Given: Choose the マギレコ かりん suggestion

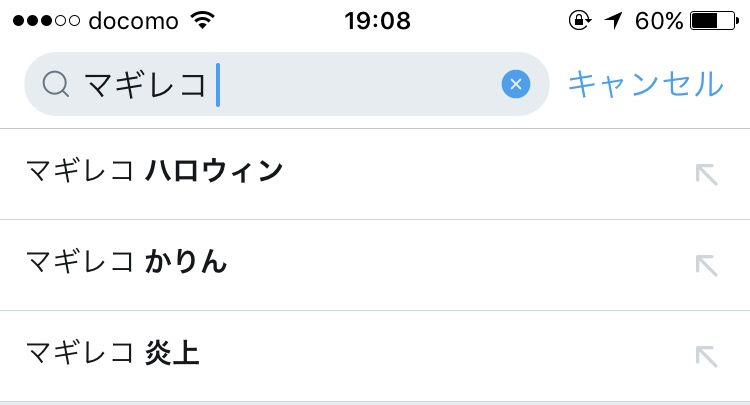Looking at the screenshot, I should coord(300,264).
